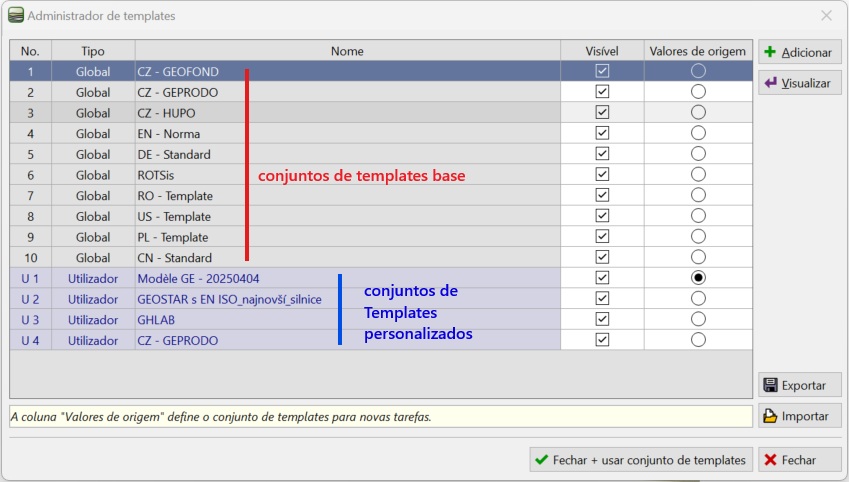849x482 pixels.
Task: Toggle Visível for the U 2 GEOSTAR row
Action: (602, 298)
